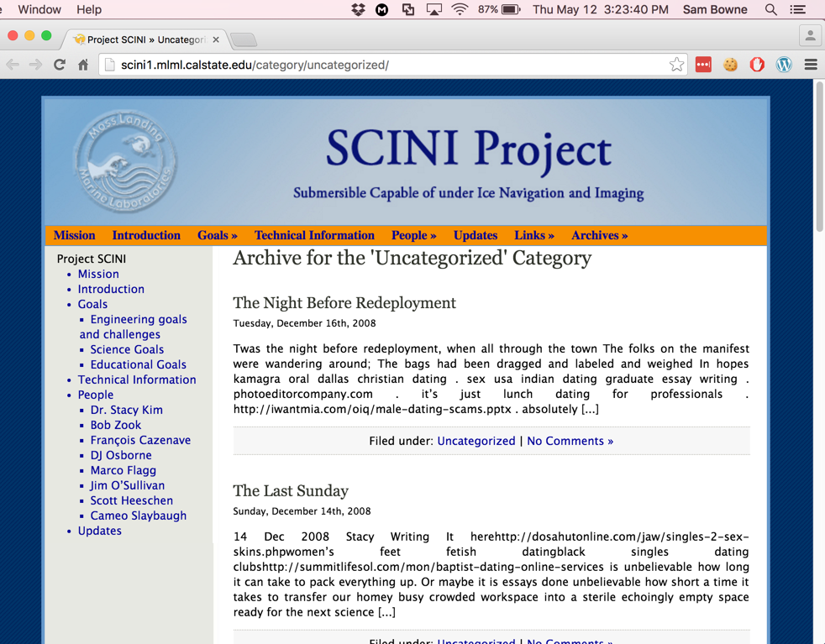This screenshot has width=825, height=644.
Task: Open sidebar Mission link
Action: coord(98,274)
